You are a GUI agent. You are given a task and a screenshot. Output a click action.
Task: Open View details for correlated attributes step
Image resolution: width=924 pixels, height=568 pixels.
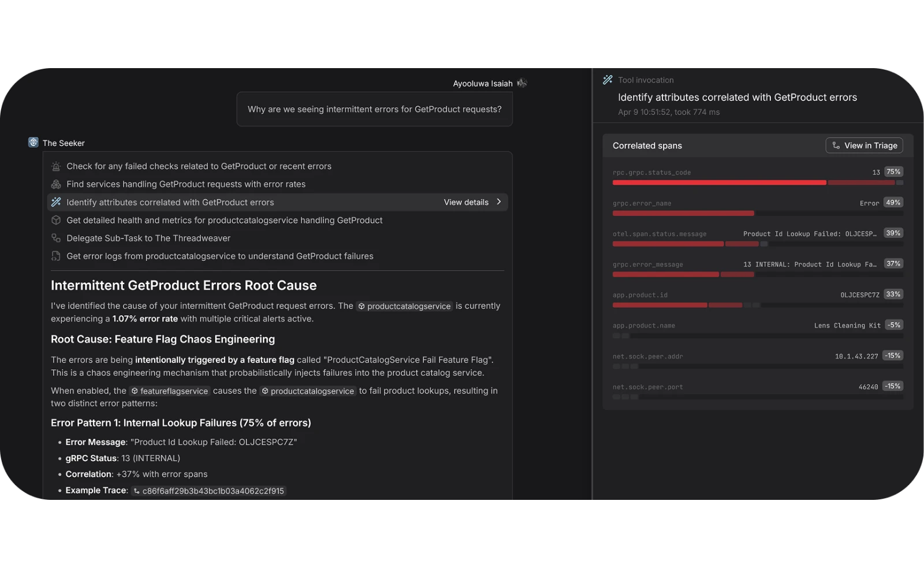click(x=466, y=202)
